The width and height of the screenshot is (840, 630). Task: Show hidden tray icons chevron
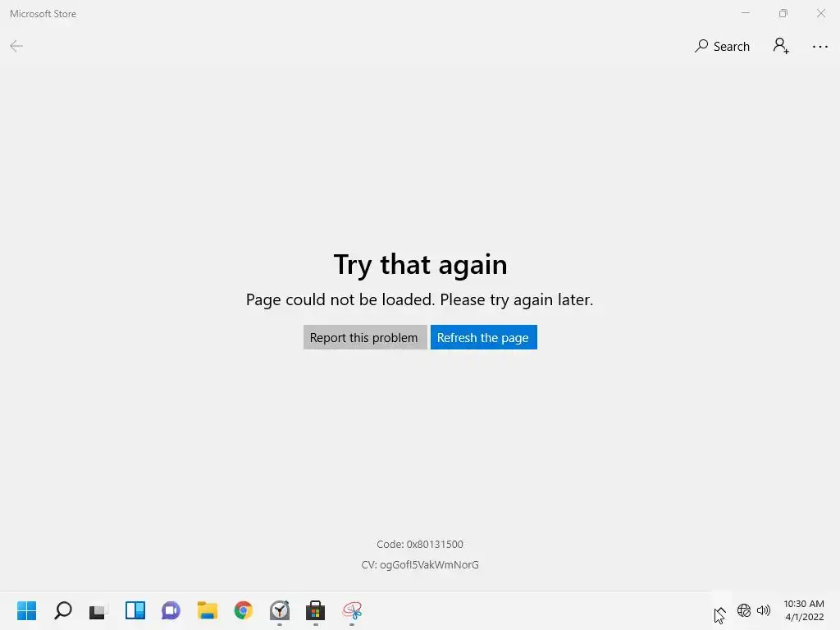(x=720, y=610)
